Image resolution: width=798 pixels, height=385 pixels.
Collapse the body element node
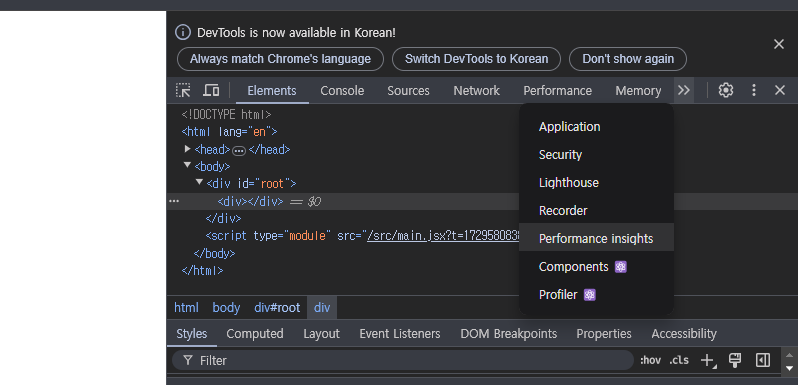pyautogui.click(x=188, y=165)
